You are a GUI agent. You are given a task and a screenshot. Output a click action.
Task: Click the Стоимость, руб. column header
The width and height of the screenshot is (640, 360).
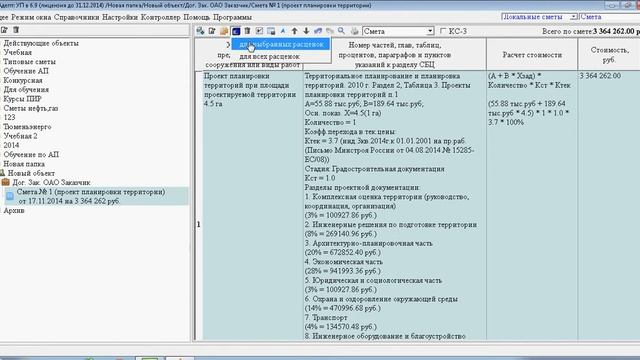click(x=609, y=54)
